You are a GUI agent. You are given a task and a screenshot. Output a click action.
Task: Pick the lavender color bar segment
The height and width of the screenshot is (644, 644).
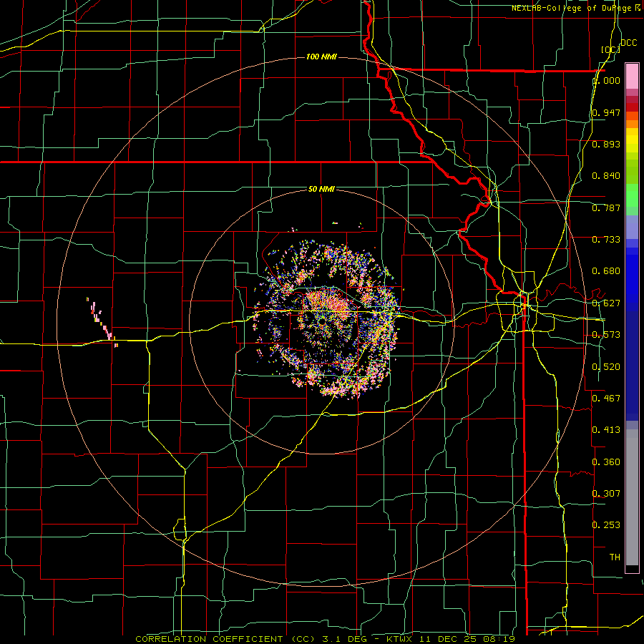click(x=632, y=227)
